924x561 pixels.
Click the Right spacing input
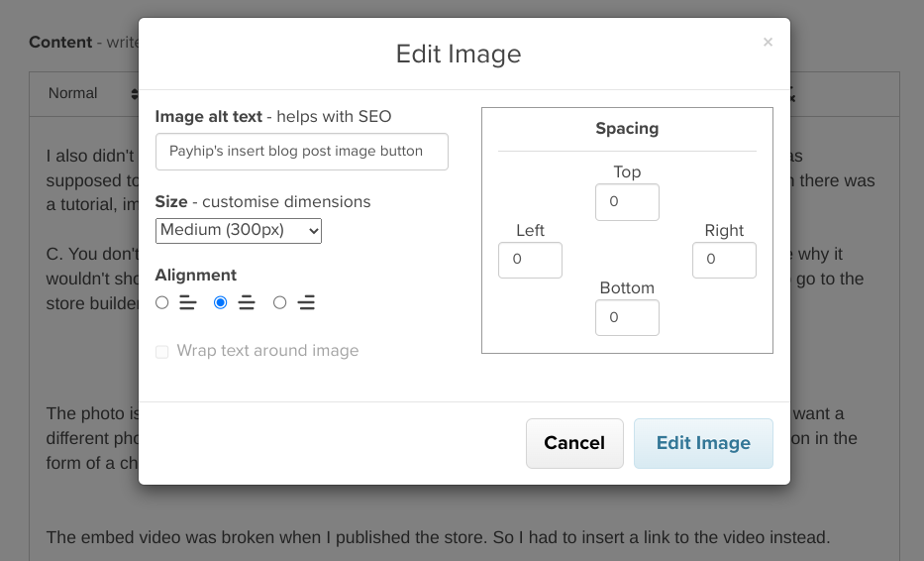coord(724,261)
